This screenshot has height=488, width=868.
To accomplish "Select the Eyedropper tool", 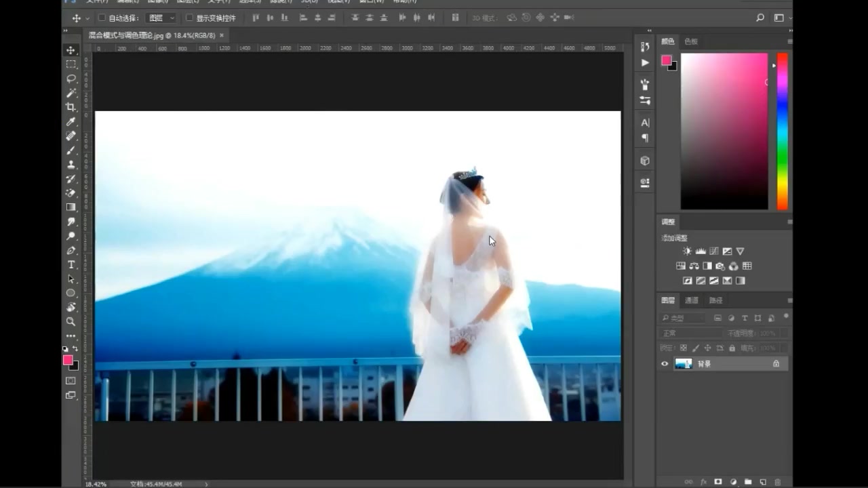I will 71,121.
